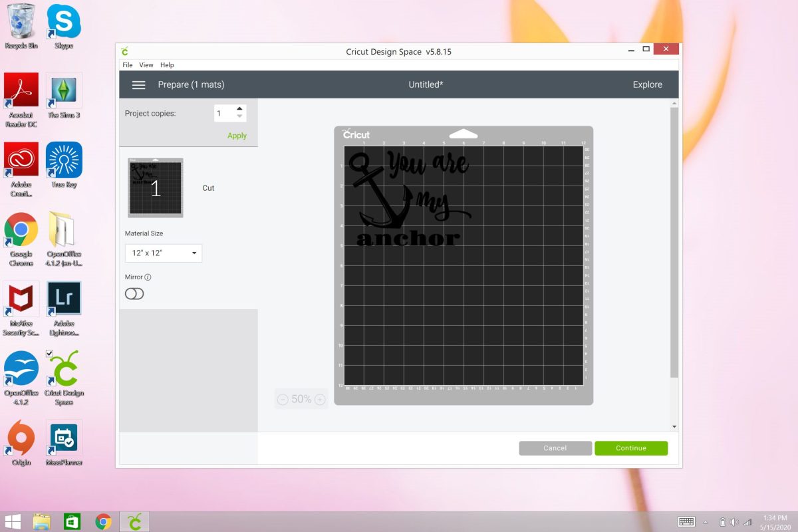Viewport: 798px width, 532px height.
Task: Click the zoom in plus icon
Action: pos(320,399)
